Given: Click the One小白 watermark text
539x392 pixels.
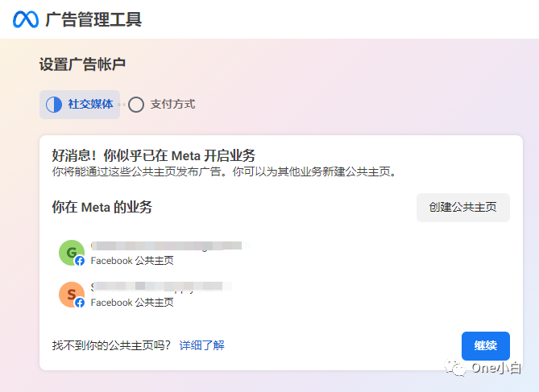Looking at the screenshot, I should tap(496, 368).
